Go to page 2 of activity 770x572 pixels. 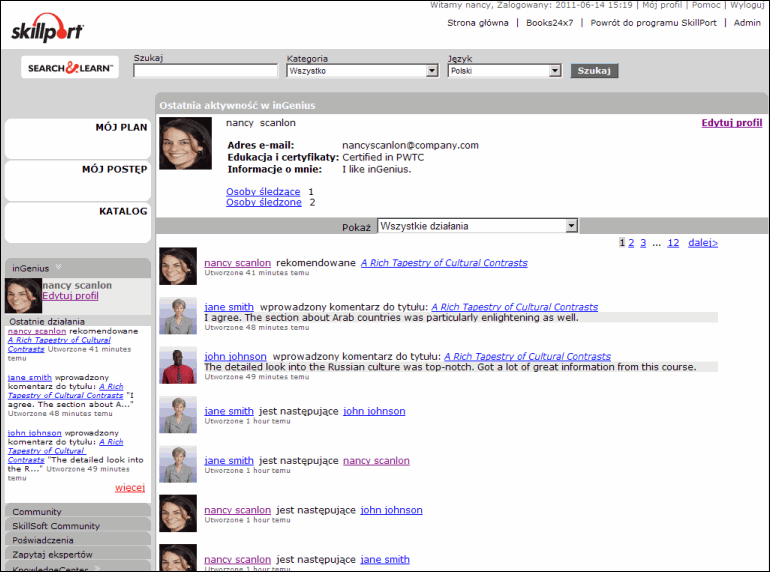tap(631, 243)
